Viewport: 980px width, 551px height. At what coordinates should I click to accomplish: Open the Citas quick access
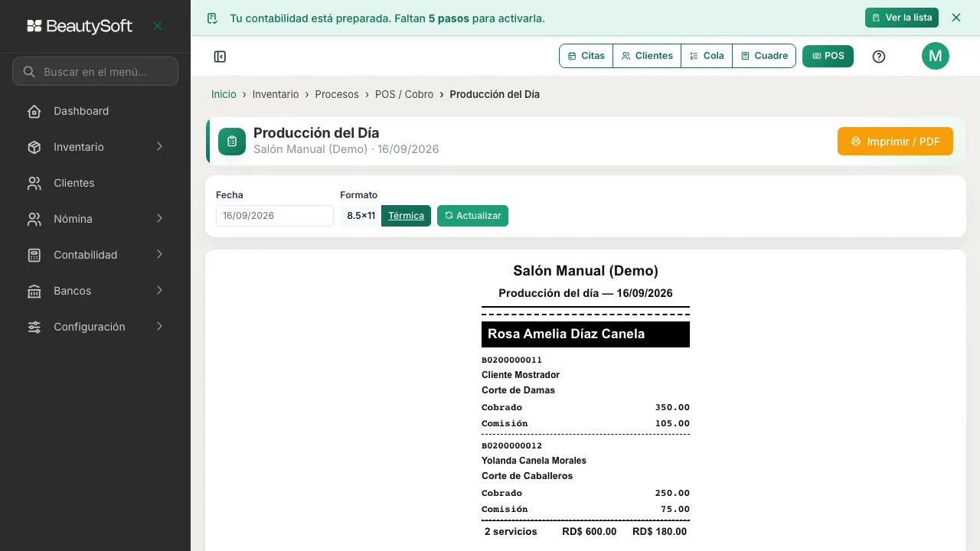[586, 56]
